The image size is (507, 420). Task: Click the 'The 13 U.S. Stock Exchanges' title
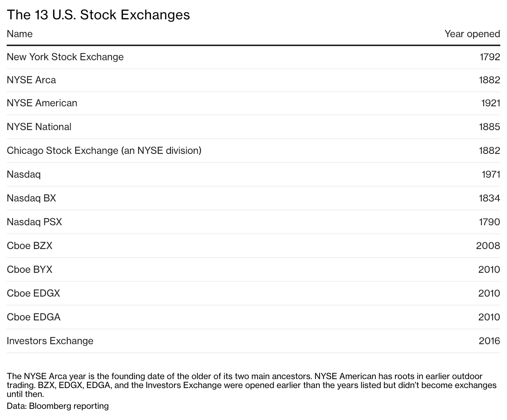point(98,15)
